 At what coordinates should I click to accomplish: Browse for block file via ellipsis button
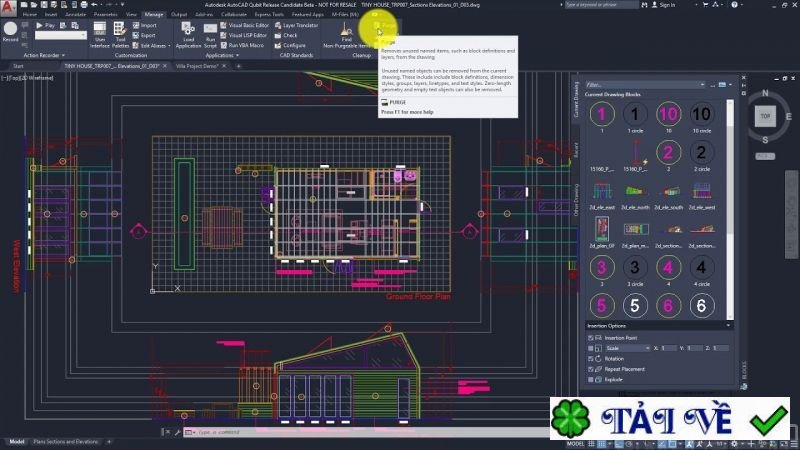[x=712, y=85]
